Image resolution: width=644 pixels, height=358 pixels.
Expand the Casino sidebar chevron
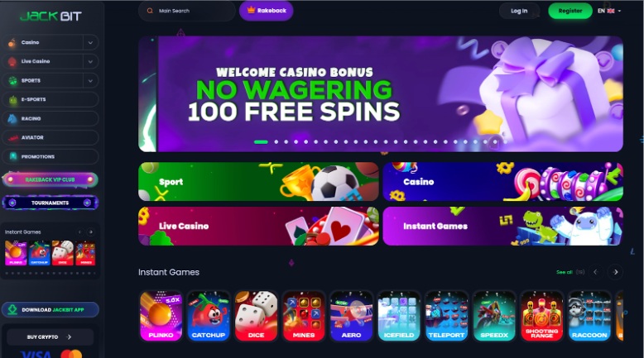click(x=90, y=42)
